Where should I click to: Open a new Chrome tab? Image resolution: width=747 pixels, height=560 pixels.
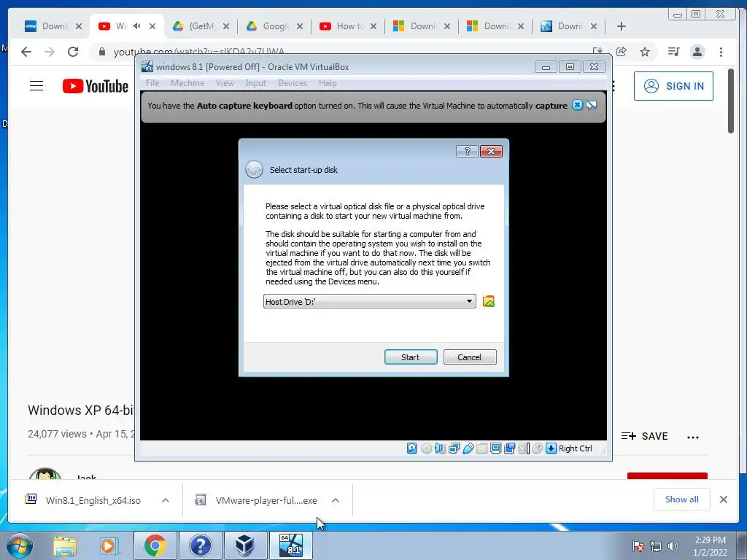pos(622,26)
